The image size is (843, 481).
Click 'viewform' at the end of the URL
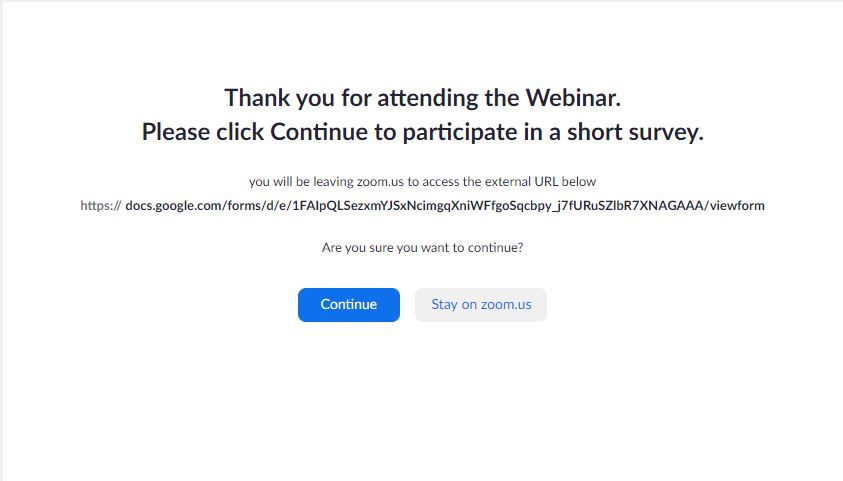pos(737,205)
